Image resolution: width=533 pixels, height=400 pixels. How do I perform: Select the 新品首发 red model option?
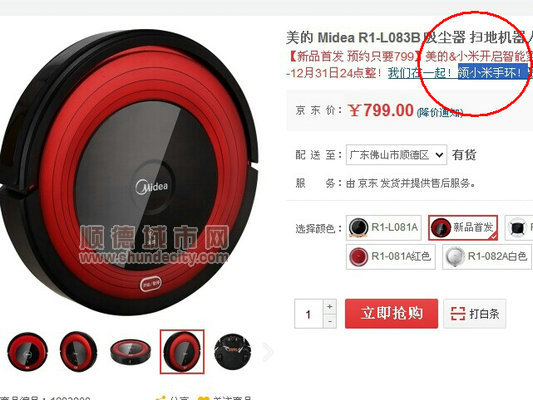tap(463, 227)
